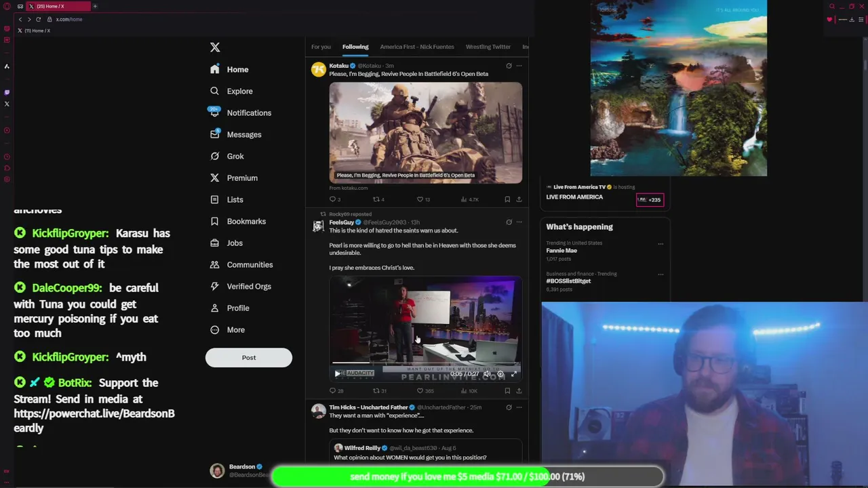Click the Communities people icon
The height and width of the screenshot is (488, 868).
click(x=214, y=264)
